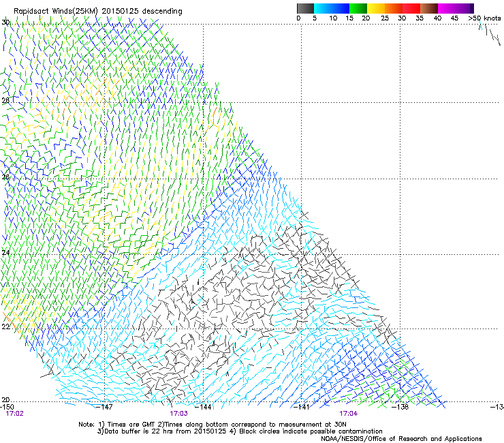Click the 'NOAA/NESDIS/Office of Research and Applications' credit
The height and width of the screenshot is (443, 504).
(x=401, y=439)
